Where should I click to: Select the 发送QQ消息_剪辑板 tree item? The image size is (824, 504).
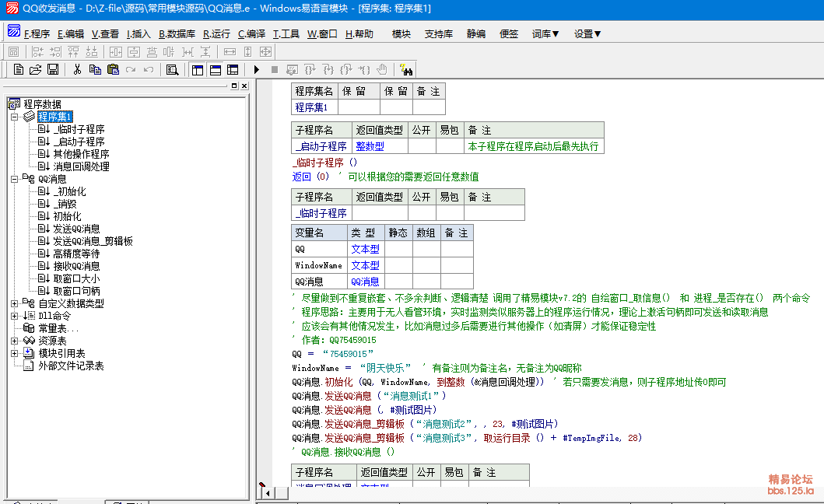(93, 241)
